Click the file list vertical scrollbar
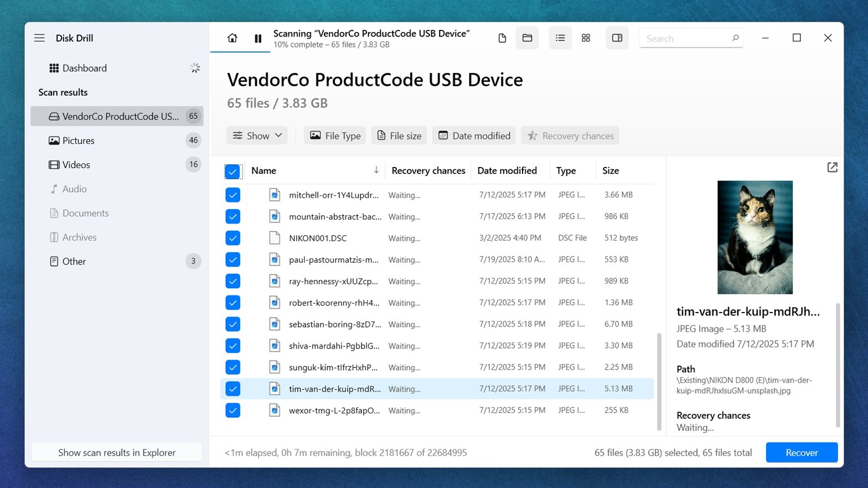 [659, 381]
